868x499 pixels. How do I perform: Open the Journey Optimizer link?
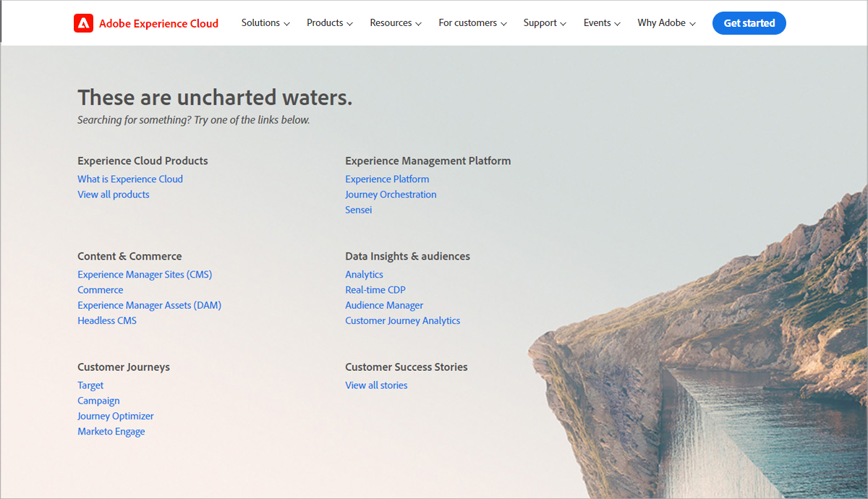tap(116, 416)
